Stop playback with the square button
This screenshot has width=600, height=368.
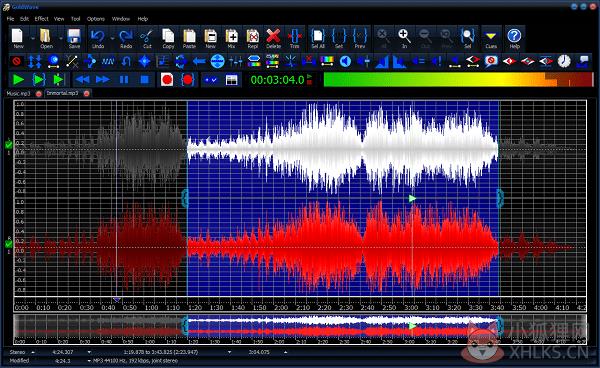(144, 80)
